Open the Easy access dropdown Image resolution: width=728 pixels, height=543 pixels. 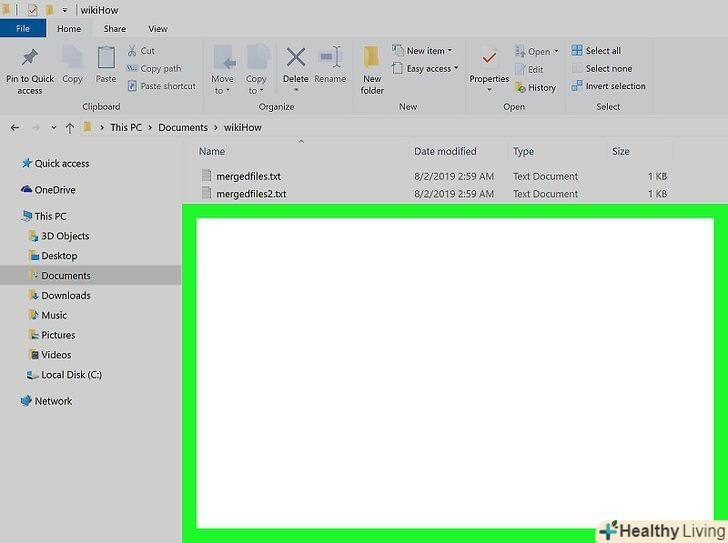(x=425, y=69)
